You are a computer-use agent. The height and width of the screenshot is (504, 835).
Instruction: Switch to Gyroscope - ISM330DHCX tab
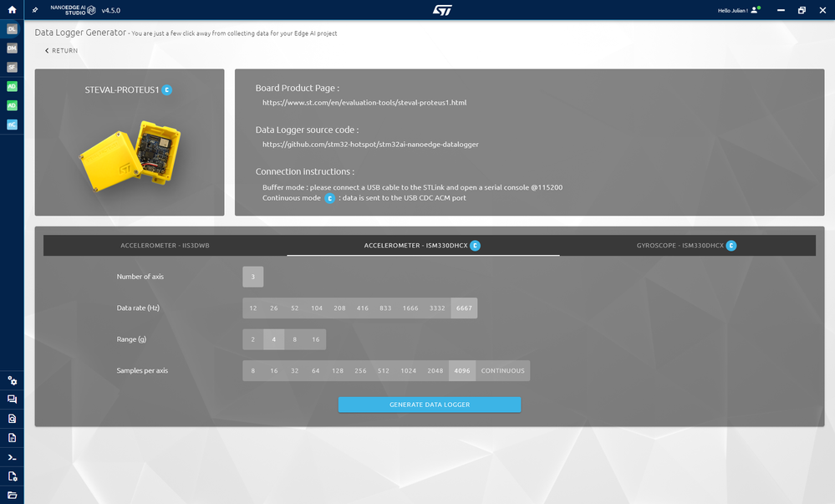(x=687, y=246)
